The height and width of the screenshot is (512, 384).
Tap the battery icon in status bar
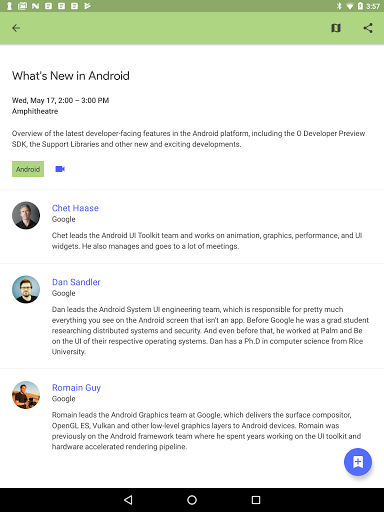coord(360,6)
